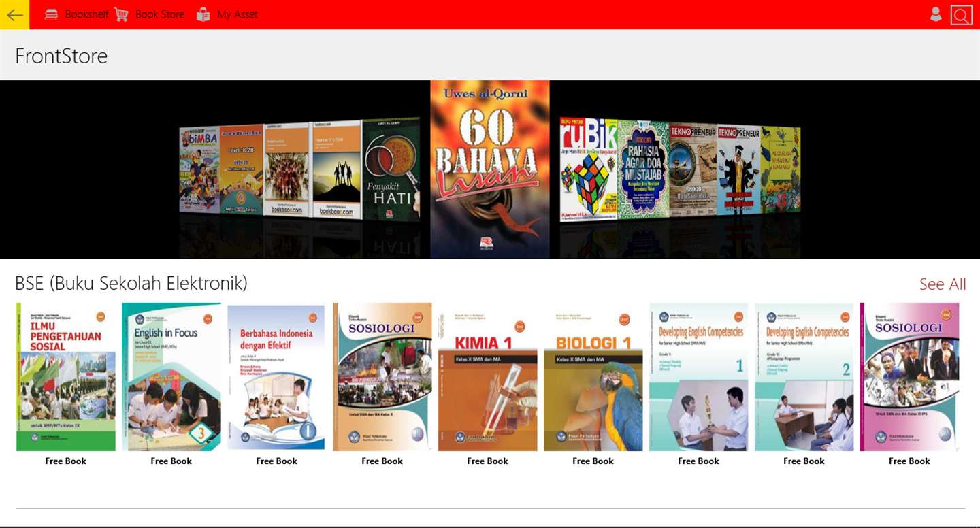Open the My Asset menu label
The width and height of the screenshot is (980, 528).
[x=237, y=14]
